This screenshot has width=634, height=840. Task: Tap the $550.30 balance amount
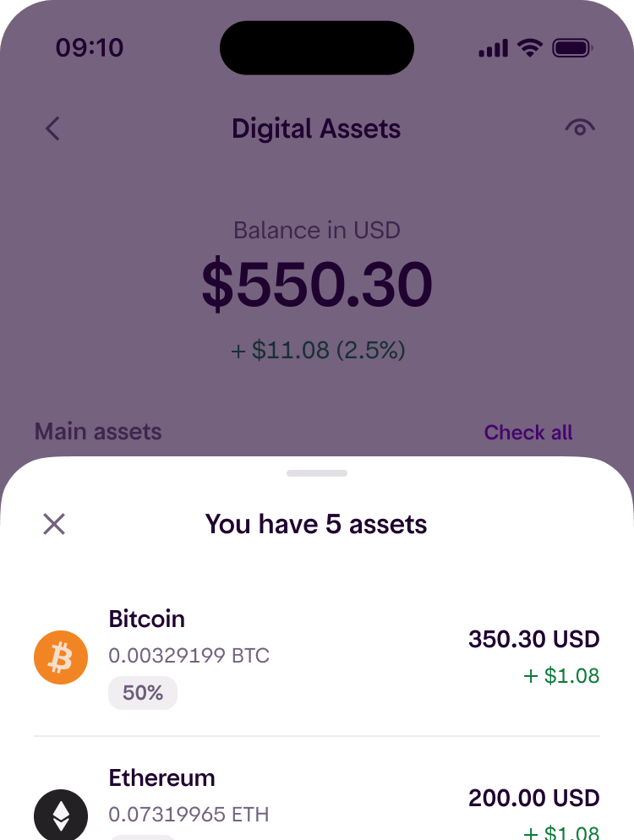point(317,284)
